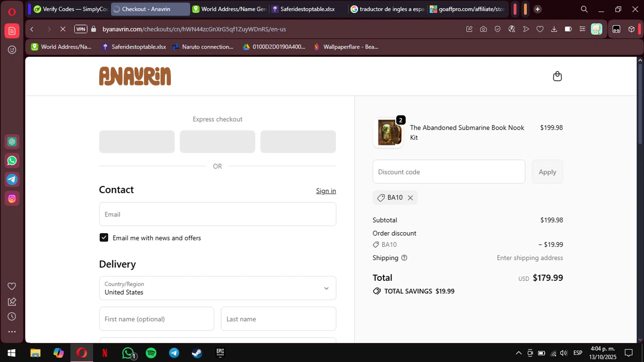Viewport: 644px width, 362px height.
Task: Click the first express checkout button
Action: point(137,142)
